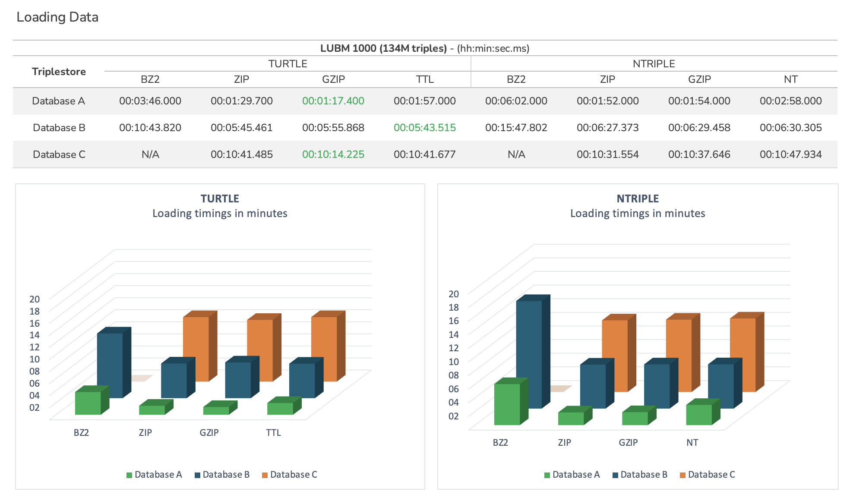
Task: Click the GZIP axis label in NTRIPLE chart
Action: pyautogui.click(x=628, y=443)
